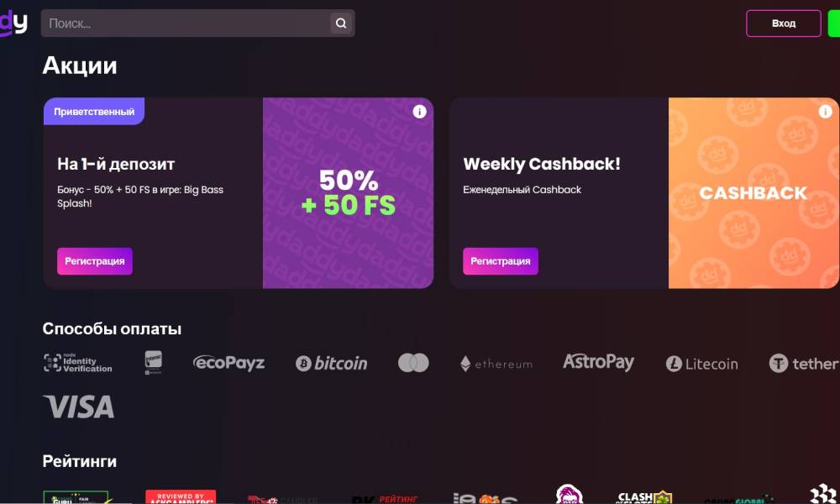Select the ethereum payment logo
840x504 pixels.
pos(496,364)
